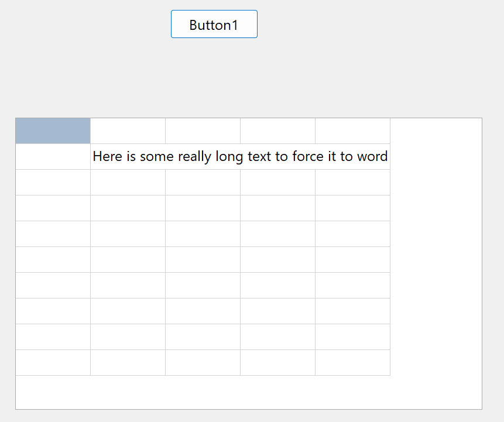Select the third-row cell in the first column

click(x=53, y=182)
